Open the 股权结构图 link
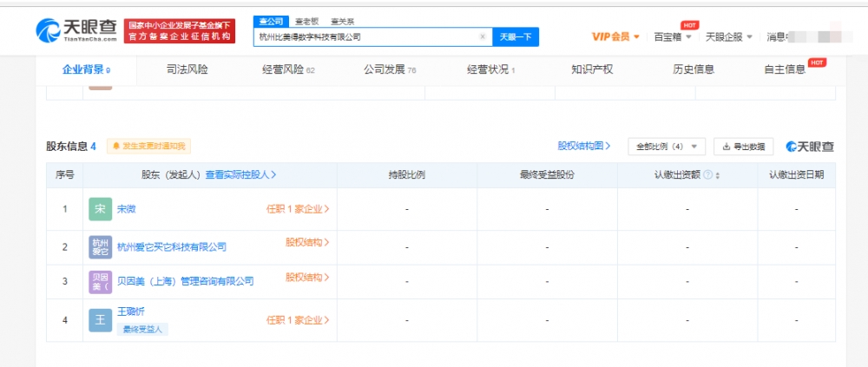This screenshot has height=367, width=868. 584,146
